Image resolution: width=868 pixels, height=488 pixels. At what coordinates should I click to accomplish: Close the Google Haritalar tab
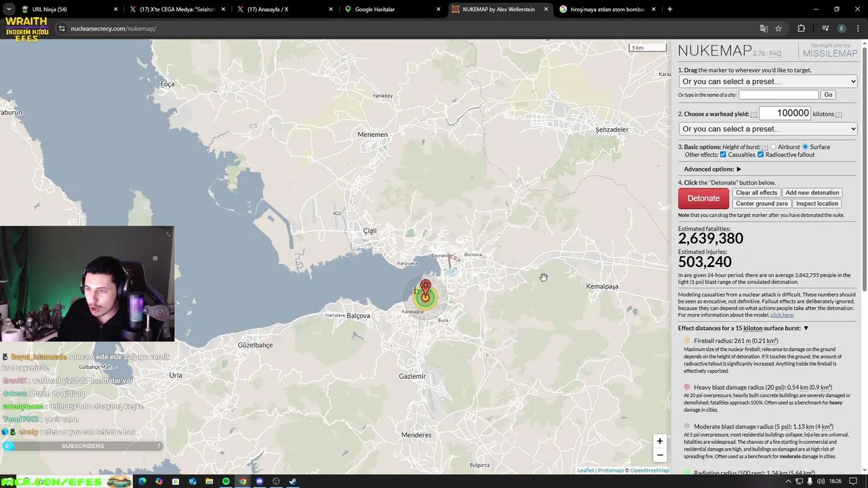tap(438, 9)
